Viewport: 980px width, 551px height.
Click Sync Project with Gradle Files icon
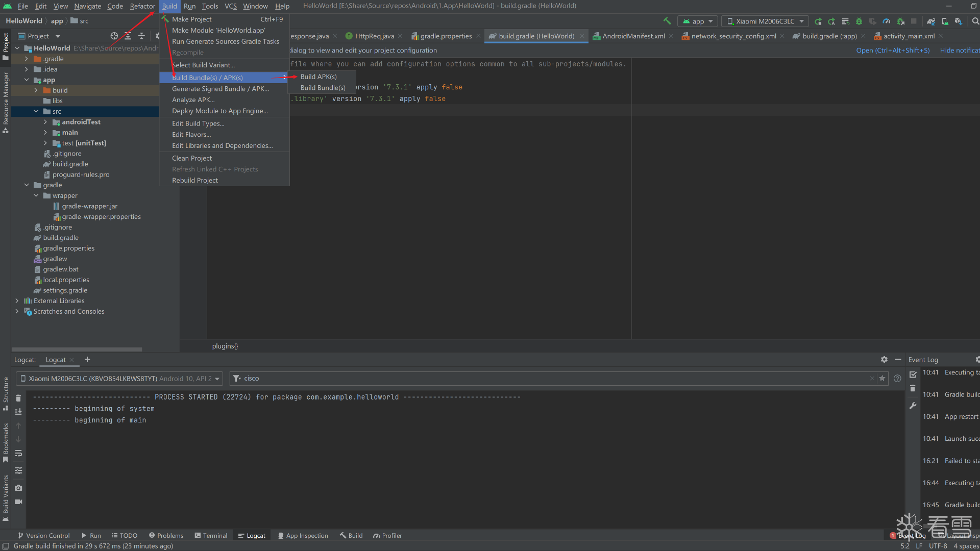point(931,21)
